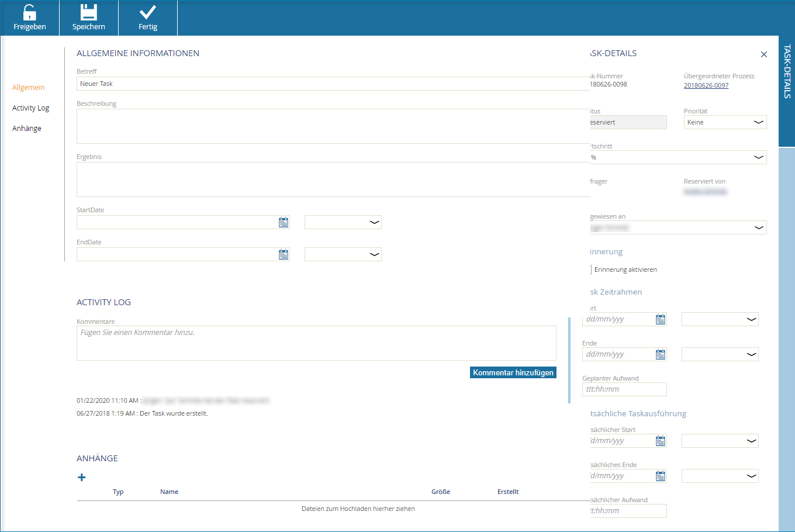Click the Fertig checkmark icon

148,12
